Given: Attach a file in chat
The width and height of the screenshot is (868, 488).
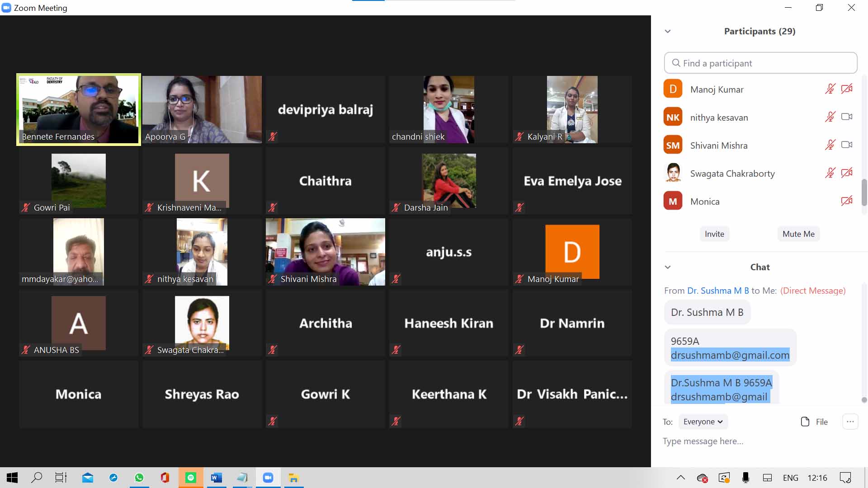Looking at the screenshot, I should pyautogui.click(x=814, y=422).
